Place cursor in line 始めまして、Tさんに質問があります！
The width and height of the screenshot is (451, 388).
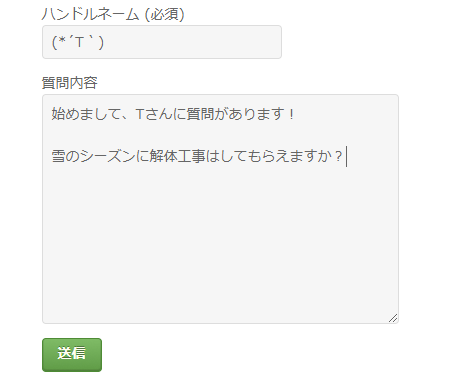pyautogui.click(x=173, y=114)
